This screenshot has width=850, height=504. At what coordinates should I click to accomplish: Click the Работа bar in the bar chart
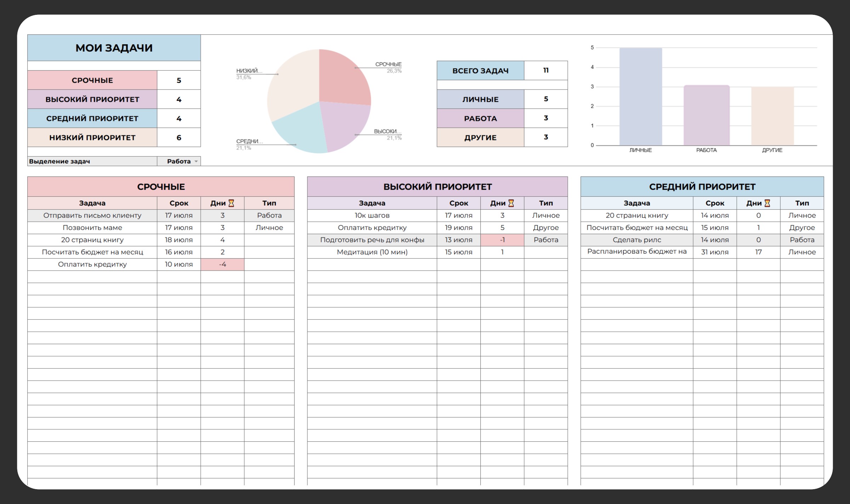[706, 115]
